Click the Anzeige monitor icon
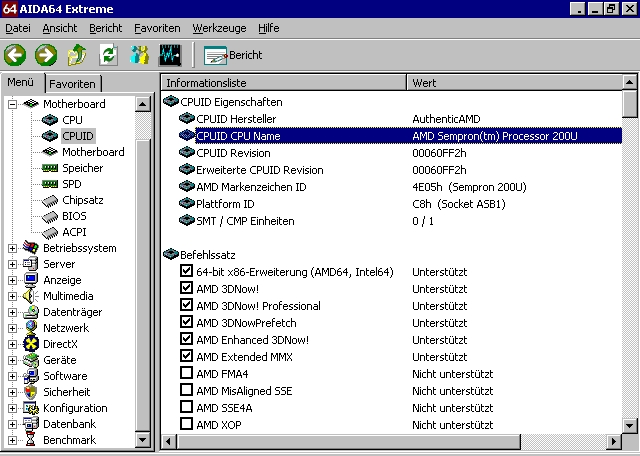640x456 pixels. click(31, 280)
